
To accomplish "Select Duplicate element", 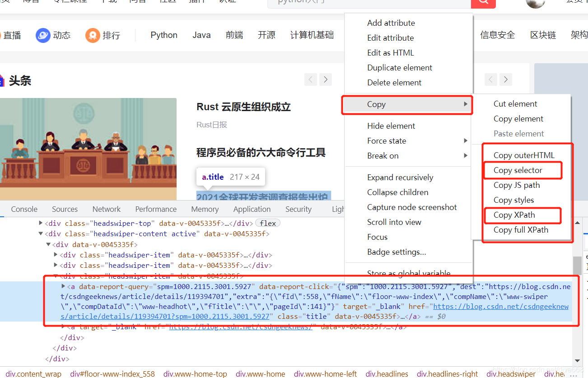I will tap(400, 68).
